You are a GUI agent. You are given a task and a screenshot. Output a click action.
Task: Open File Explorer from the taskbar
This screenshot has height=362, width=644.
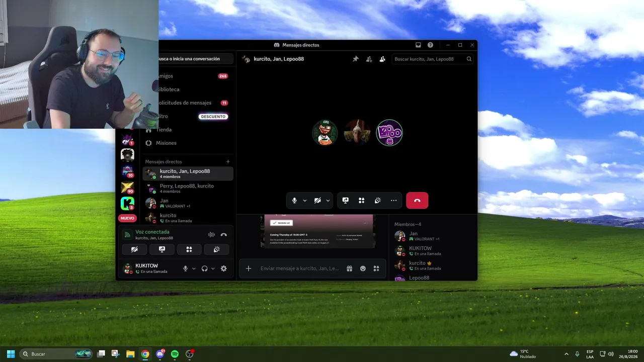130,354
